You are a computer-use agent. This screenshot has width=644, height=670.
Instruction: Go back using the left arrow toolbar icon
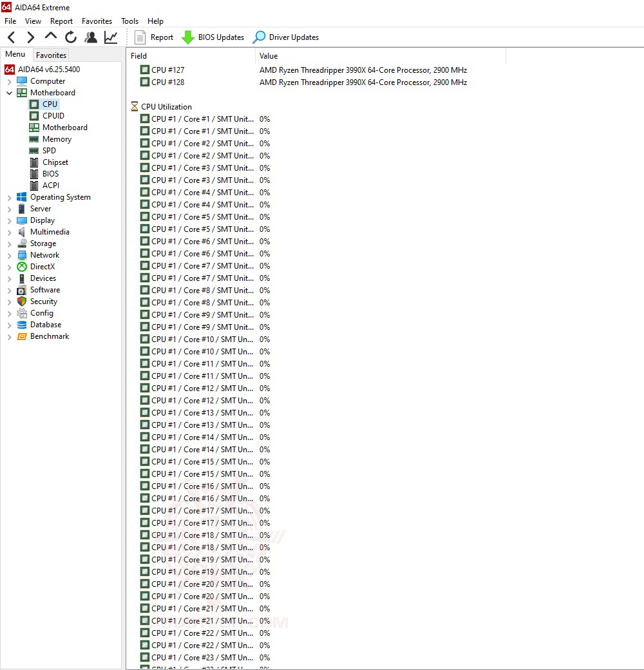pos(12,37)
